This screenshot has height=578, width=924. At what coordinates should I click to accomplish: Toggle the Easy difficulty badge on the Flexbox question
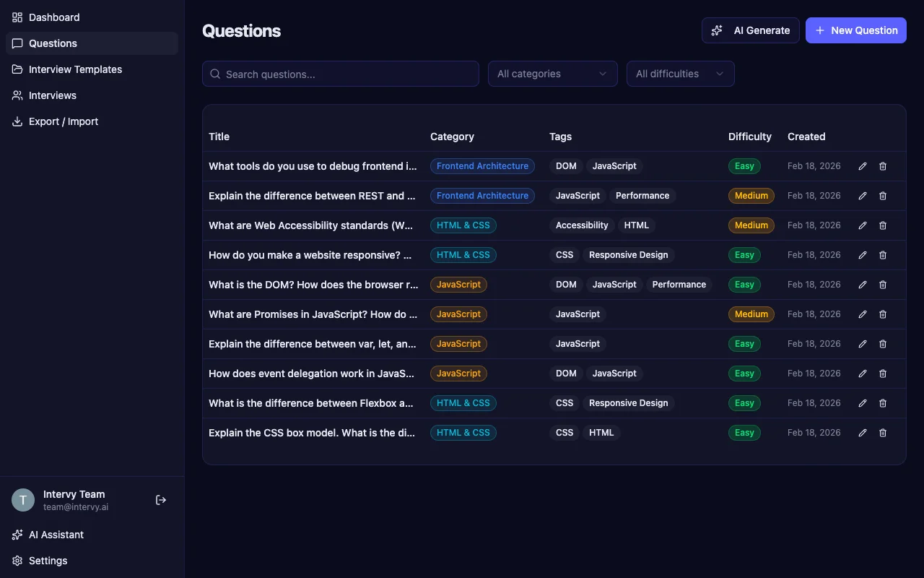pyautogui.click(x=744, y=403)
